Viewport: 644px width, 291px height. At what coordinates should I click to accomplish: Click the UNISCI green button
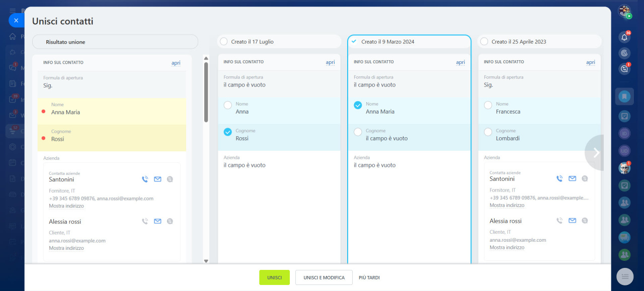point(274,277)
